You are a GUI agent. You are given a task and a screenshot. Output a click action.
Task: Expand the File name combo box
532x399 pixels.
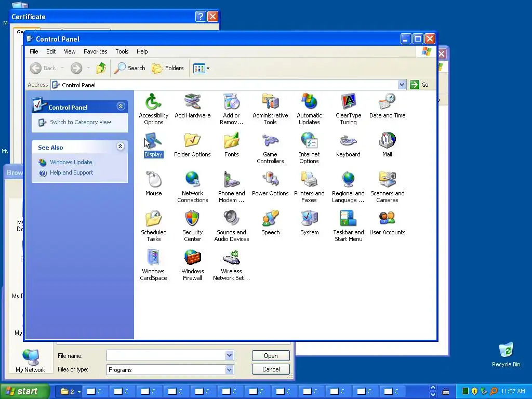click(229, 355)
